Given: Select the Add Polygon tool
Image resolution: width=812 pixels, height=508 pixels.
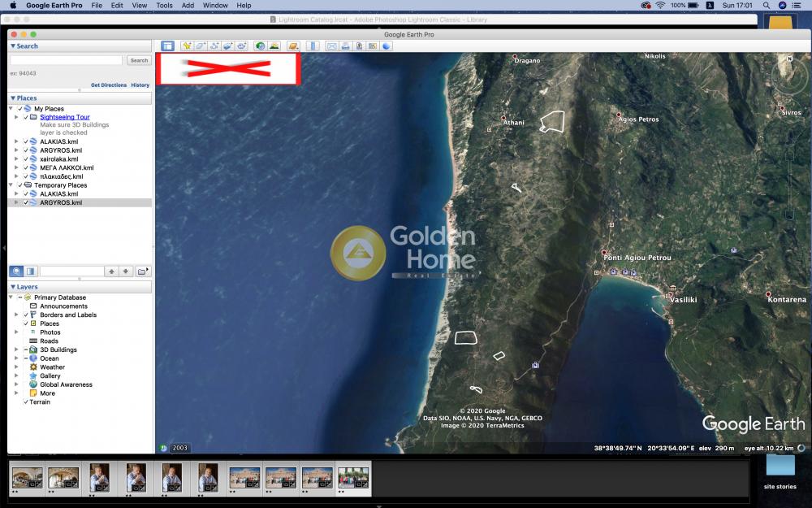Looking at the screenshot, I should [x=201, y=46].
